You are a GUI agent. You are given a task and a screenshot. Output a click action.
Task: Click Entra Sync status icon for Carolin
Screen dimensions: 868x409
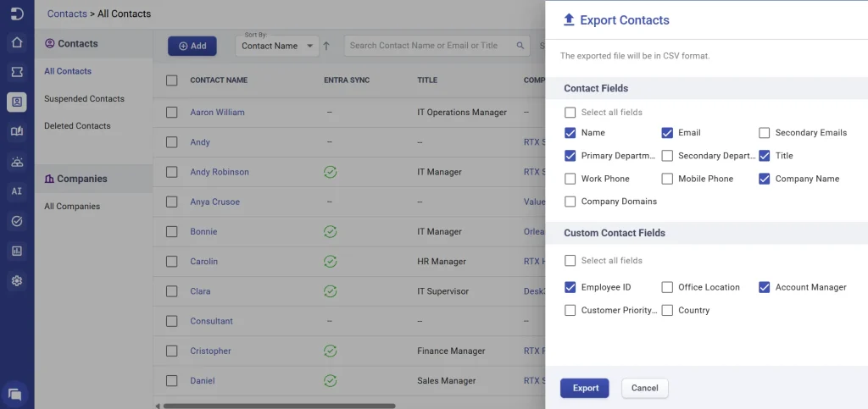(330, 262)
